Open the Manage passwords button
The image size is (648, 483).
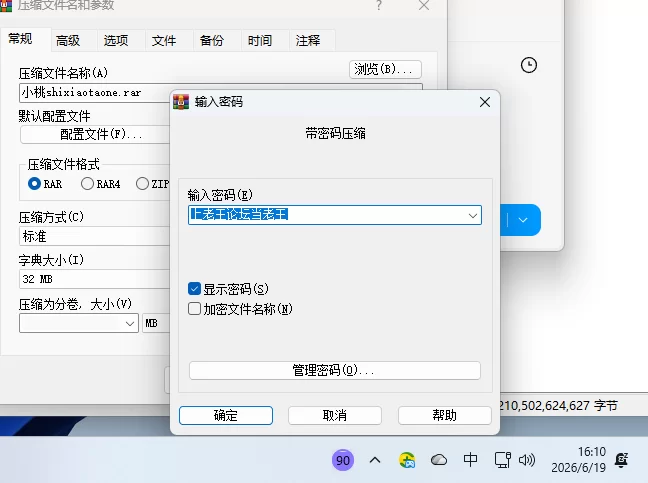coord(335,370)
